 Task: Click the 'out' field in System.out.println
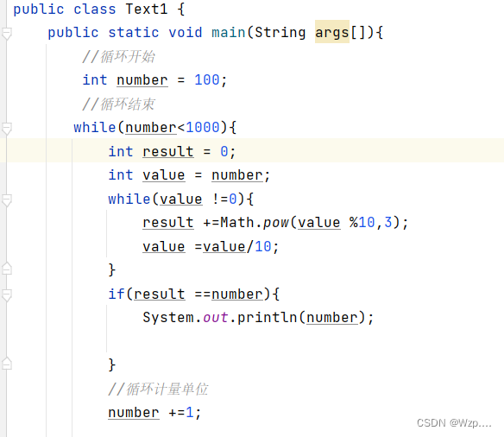(216, 318)
